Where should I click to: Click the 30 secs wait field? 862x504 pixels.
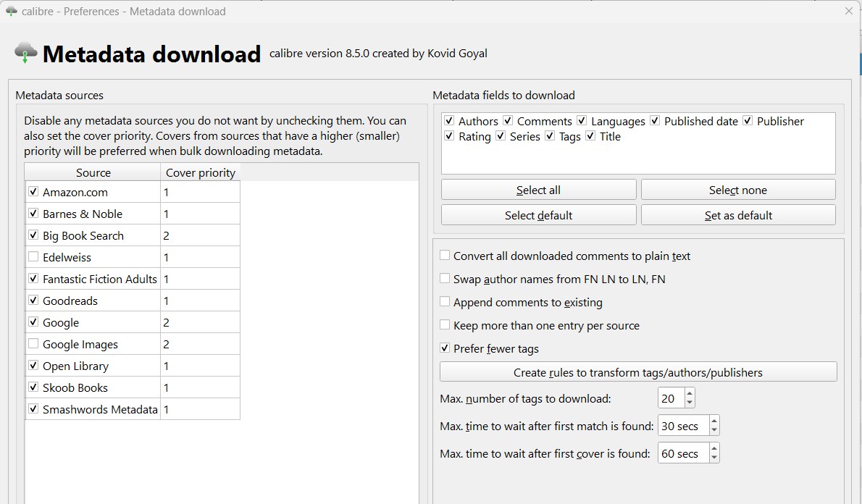click(684, 425)
